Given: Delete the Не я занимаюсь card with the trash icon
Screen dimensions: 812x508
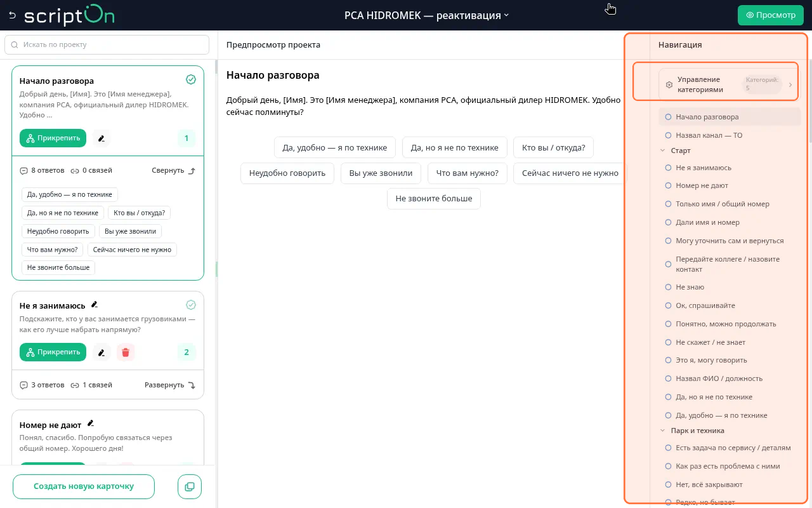Looking at the screenshot, I should pyautogui.click(x=126, y=352).
